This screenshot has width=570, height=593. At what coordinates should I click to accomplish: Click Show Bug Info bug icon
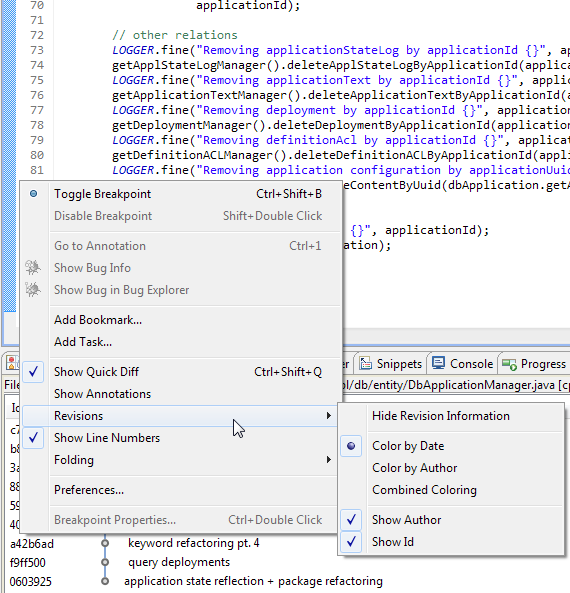[33, 267]
